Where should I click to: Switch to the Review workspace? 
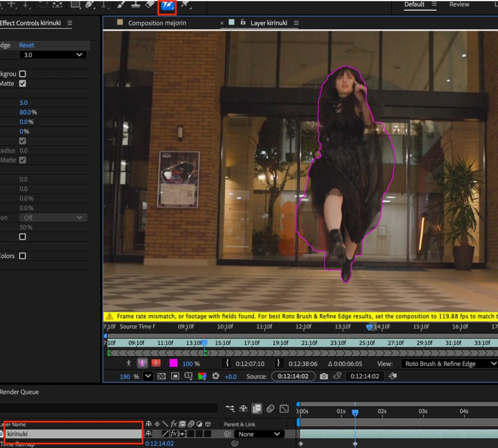tap(459, 4)
